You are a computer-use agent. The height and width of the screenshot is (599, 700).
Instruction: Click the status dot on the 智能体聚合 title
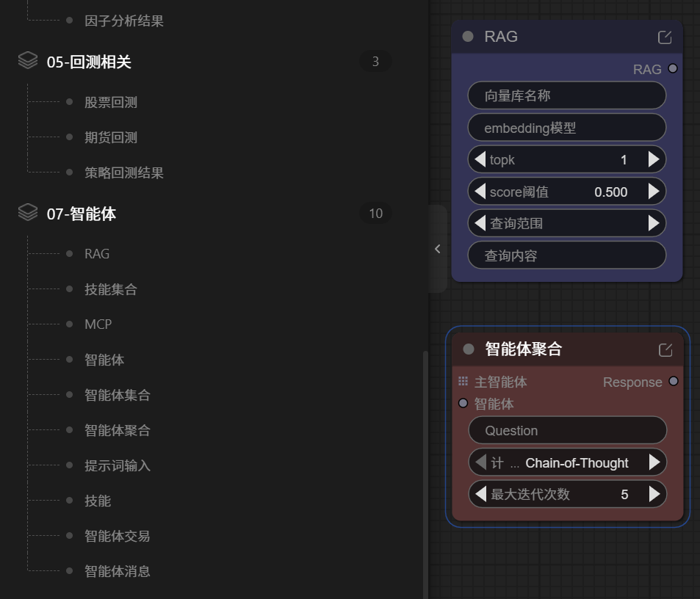tap(468, 349)
